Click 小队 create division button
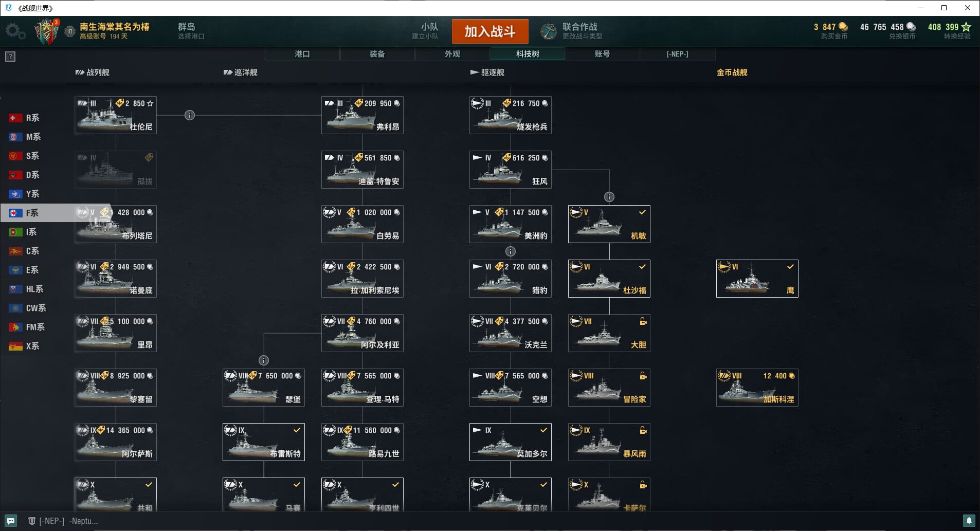The width and height of the screenshot is (980, 531). click(426, 31)
